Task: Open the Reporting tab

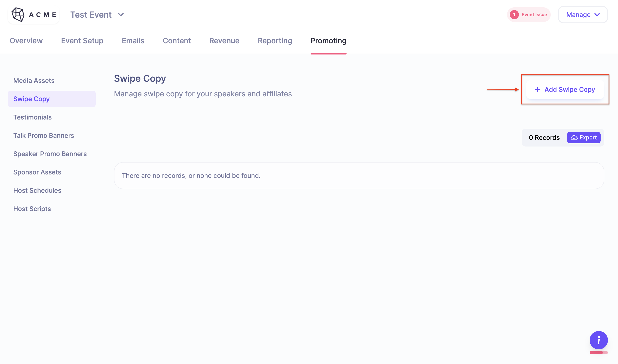Action: coord(275,41)
